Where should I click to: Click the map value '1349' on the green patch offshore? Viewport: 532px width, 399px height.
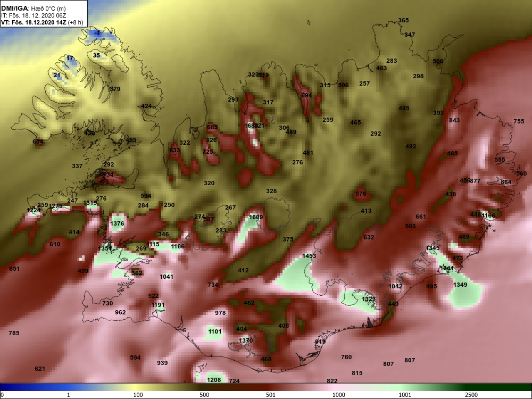pyautogui.click(x=460, y=285)
